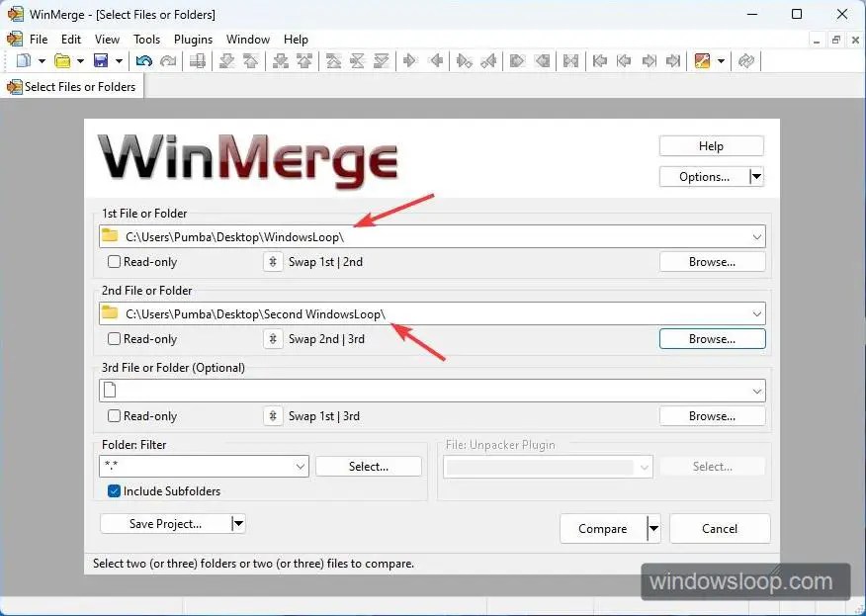Click the Select Line Difference toolbar icon
866x616 pixels.
click(x=197, y=60)
